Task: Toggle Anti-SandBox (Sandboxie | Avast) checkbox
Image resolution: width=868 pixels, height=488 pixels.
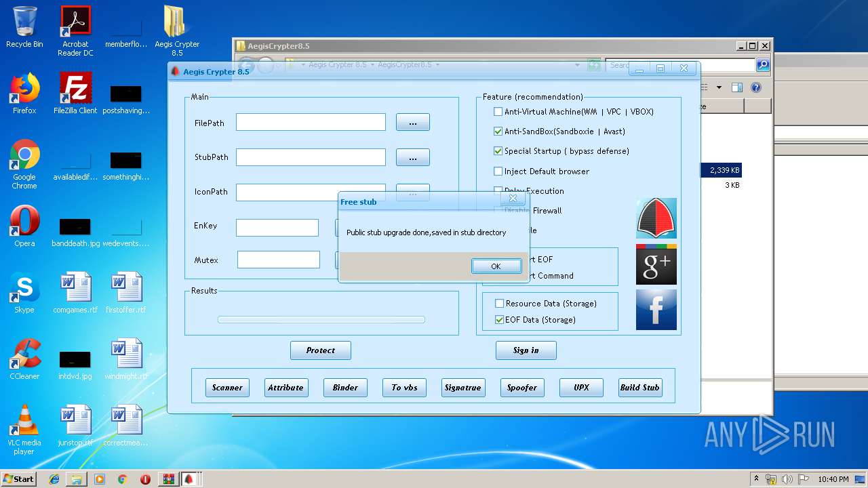Action: [x=498, y=131]
